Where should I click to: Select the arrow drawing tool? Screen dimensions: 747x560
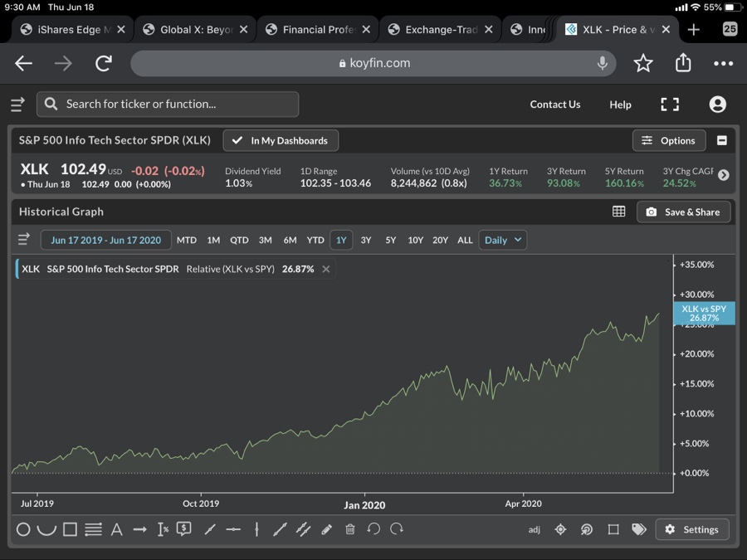pos(140,529)
